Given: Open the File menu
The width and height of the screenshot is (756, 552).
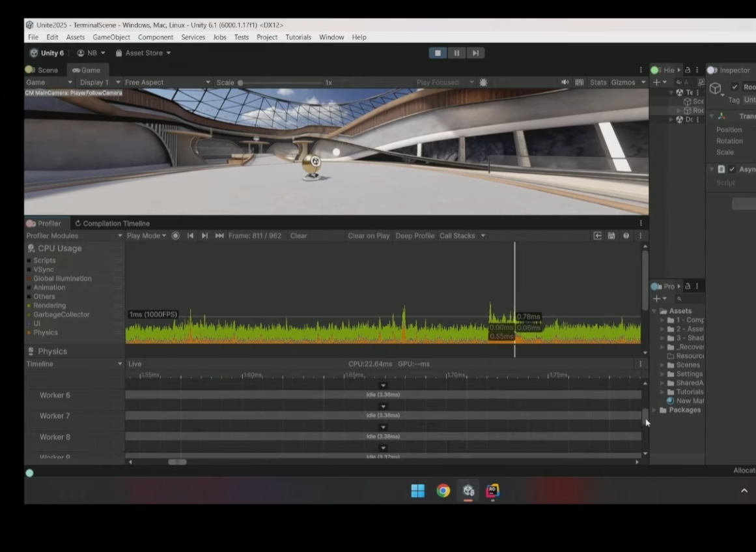Looking at the screenshot, I should click(33, 37).
